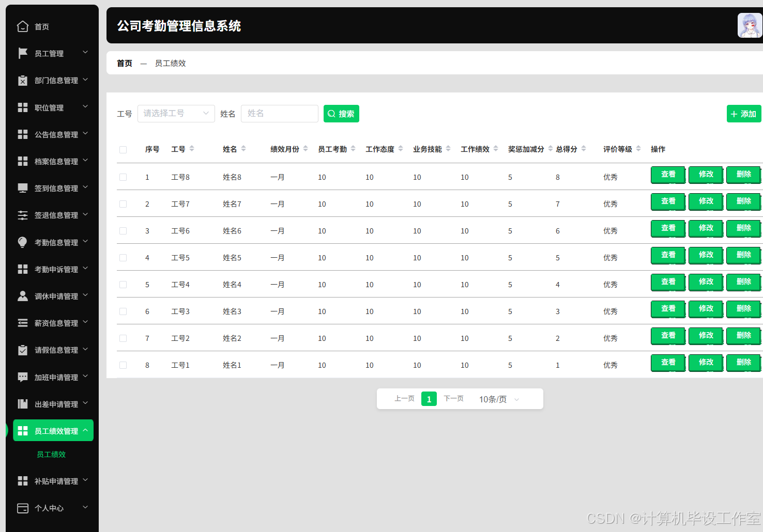Click 查看 for row 工号8
Viewport: 763px width, 532px height.
tap(668, 175)
